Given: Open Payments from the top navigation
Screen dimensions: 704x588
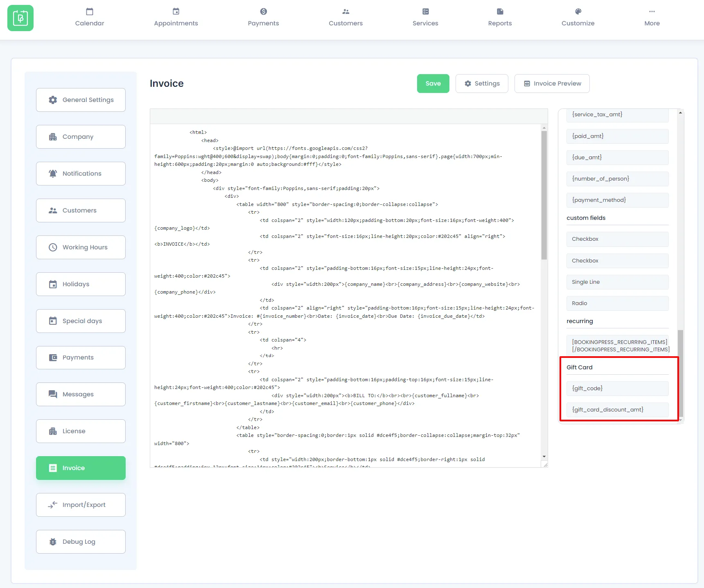Looking at the screenshot, I should (263, 18).
